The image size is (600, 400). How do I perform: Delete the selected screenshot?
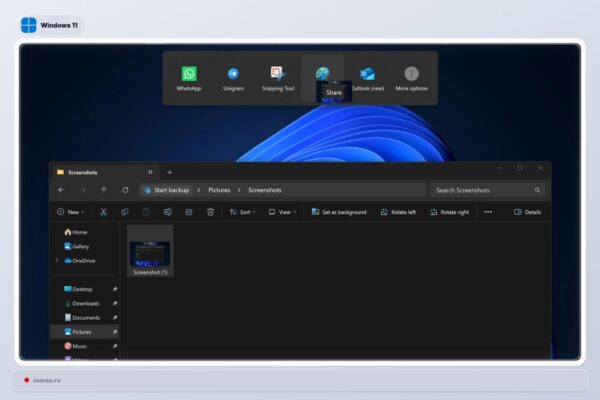(x=210, y=212)
